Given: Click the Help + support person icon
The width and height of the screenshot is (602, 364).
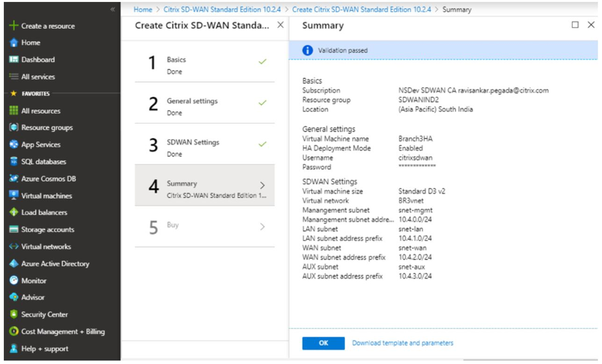Looking at the screenshot, I should coord(14,348).
